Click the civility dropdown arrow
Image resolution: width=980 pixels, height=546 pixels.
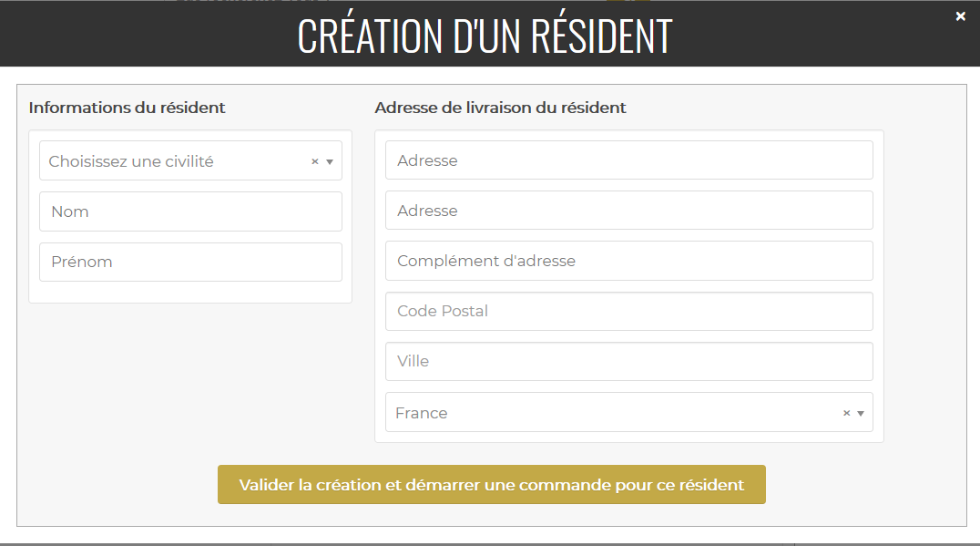click(x=330, y=161)
